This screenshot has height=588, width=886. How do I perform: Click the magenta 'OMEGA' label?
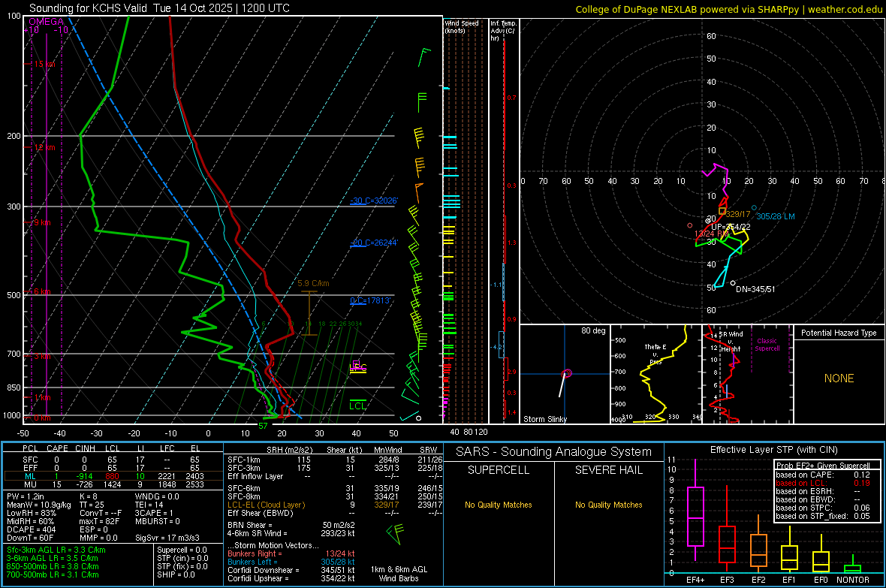[46, 22]
